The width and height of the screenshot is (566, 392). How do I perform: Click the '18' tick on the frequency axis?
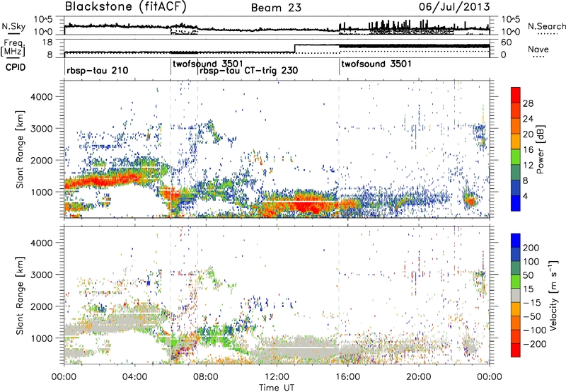[47, 42]
